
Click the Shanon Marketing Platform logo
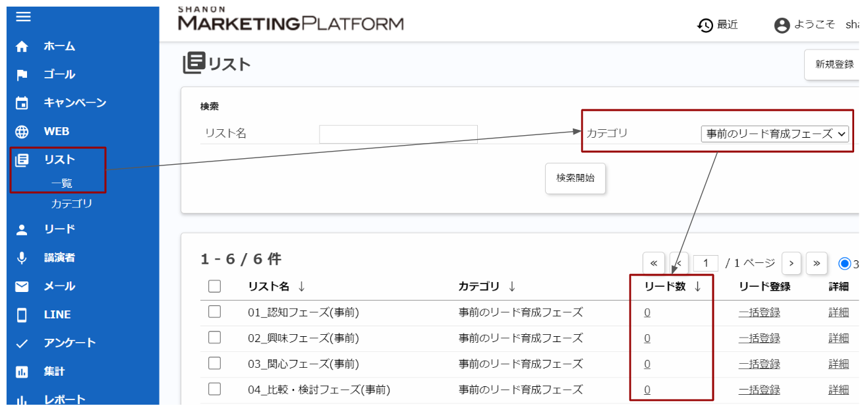click(x=291, y=19)
